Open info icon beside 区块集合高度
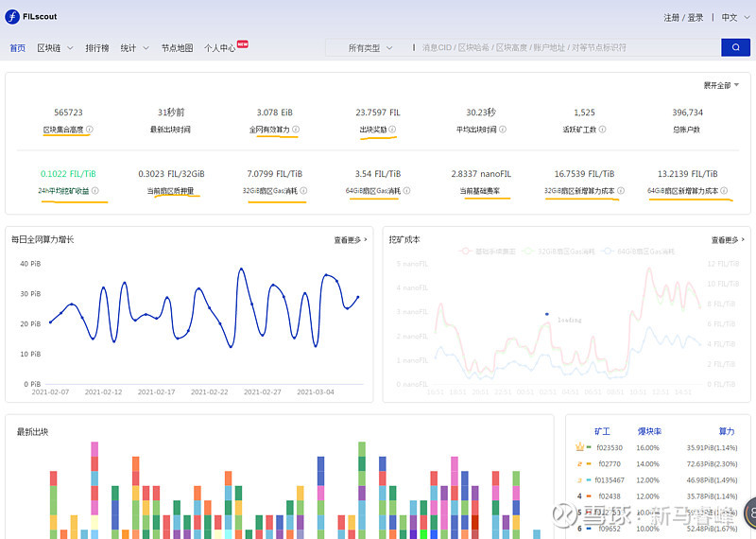 (x=90, y=130)
